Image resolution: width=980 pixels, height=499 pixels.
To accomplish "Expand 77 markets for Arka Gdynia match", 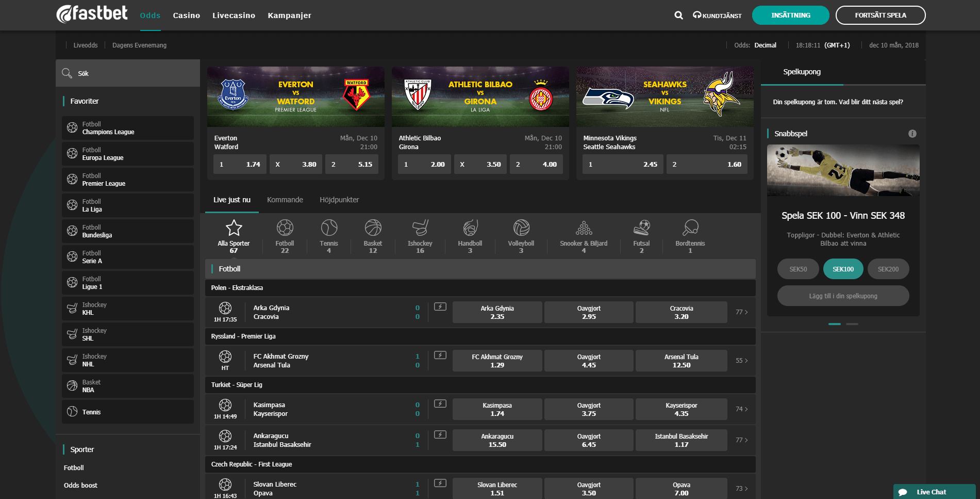I will (x=741, y=312).
